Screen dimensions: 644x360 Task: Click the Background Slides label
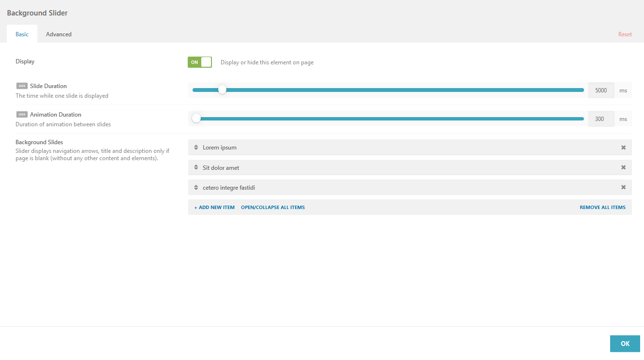[39, 142]
